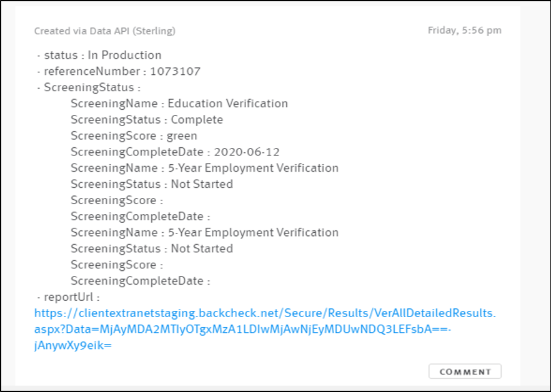Click the COMMENT button
The width and height of the screenshot is (551, 392).
(x=465, y=371)
